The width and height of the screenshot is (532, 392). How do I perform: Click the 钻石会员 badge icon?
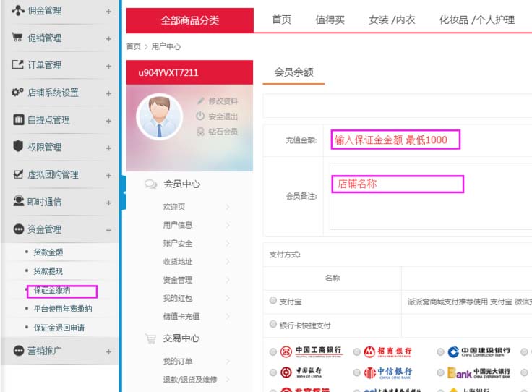coord(200,132)
